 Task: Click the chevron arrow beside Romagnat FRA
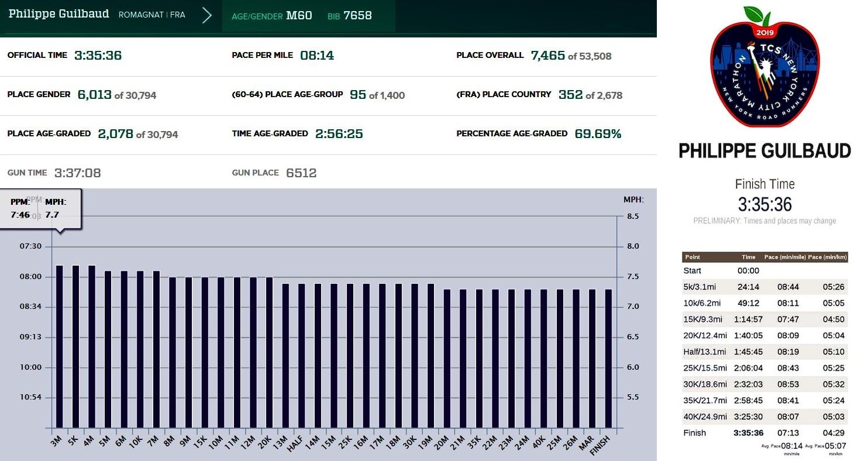pos(206,15)
